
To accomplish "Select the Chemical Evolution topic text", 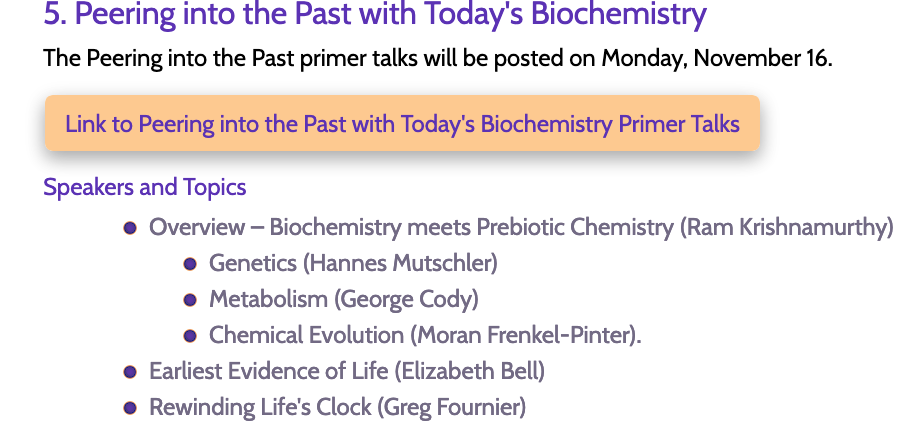I will point(306,335).
